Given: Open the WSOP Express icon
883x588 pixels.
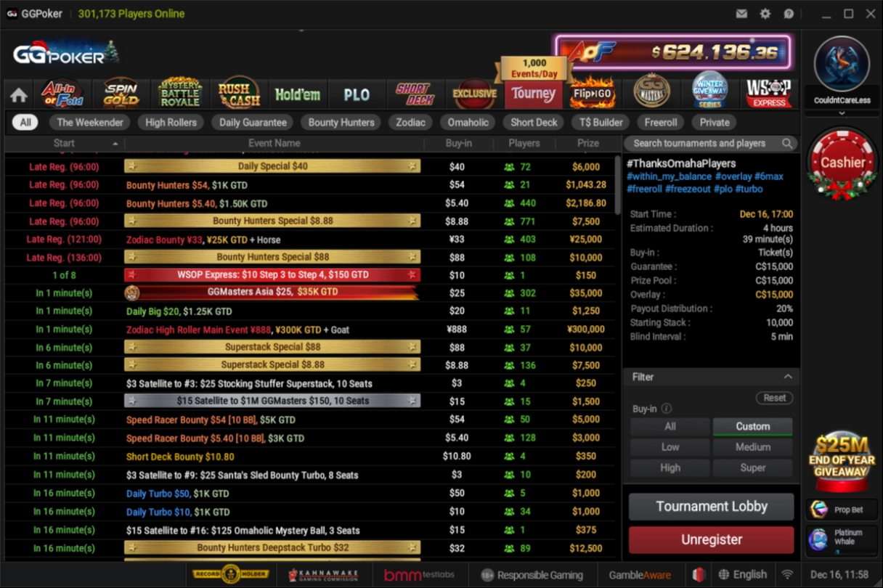Looking at the screenshot, I should [x=769, y=93].
